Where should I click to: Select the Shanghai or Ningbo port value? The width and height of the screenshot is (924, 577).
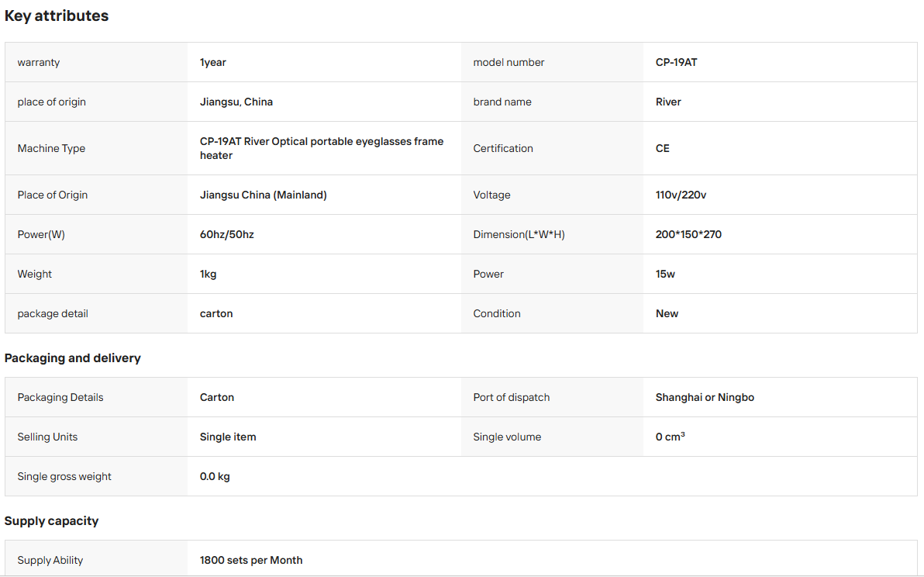coord(705,397)
